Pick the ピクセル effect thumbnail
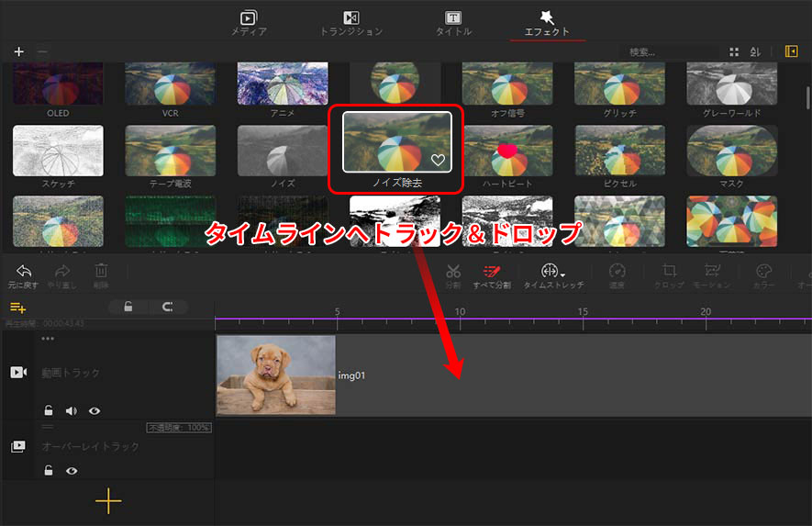The image size is (812, 526). point(620,151)
